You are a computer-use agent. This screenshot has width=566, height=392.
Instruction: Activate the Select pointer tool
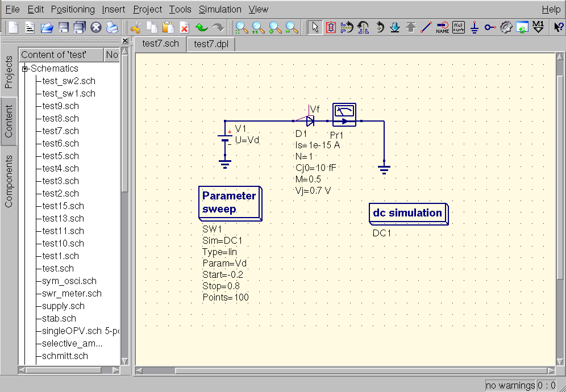click(x=315, y=27)
